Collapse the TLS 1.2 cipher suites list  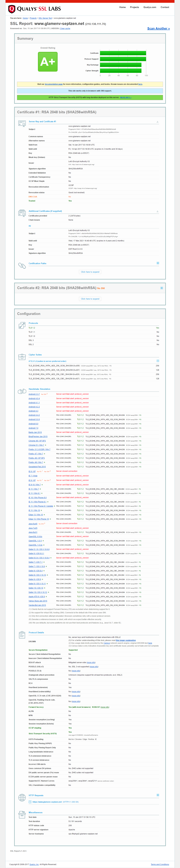pos(158,361)
